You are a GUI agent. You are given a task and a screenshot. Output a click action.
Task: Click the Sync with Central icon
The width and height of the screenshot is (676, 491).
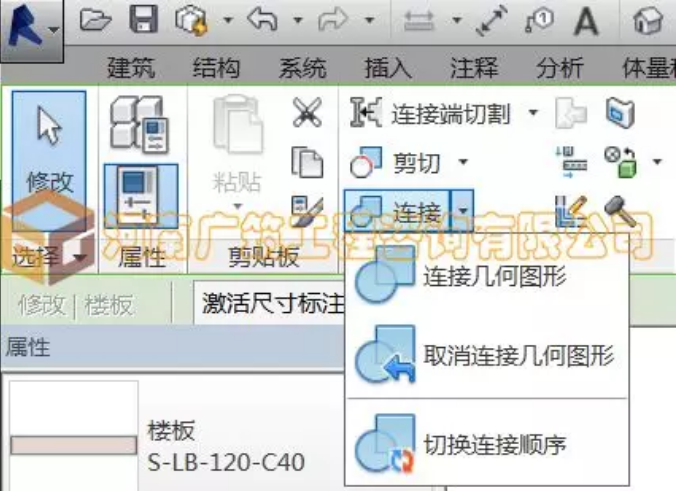pos(191,20)
